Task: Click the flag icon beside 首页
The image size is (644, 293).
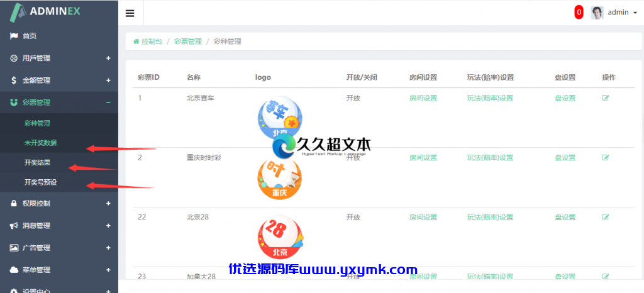Action: tap(14, 36)
